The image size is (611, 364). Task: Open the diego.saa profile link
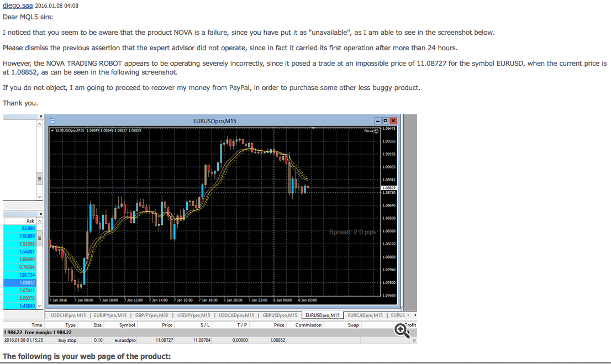(x=18, y=6)
